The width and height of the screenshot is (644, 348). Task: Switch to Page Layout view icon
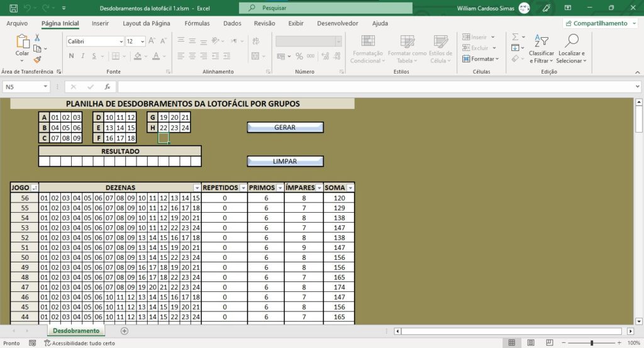click(x=531, y=343)
